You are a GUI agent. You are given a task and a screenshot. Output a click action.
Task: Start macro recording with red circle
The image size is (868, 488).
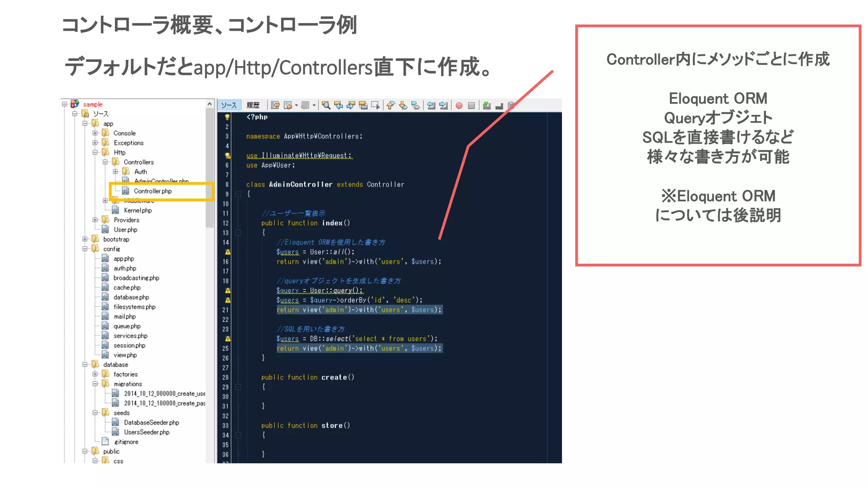(x=459, y=105)
